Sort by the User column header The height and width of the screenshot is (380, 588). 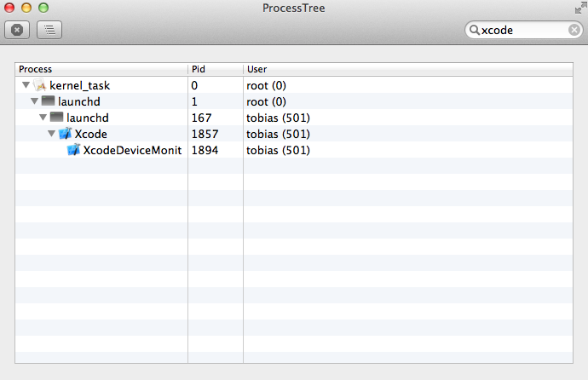[408, 69]
